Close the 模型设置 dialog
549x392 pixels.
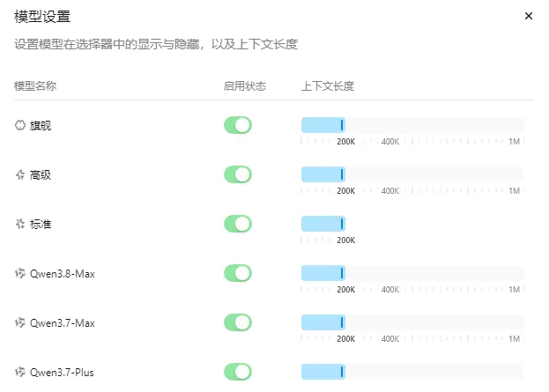(529, 16)
